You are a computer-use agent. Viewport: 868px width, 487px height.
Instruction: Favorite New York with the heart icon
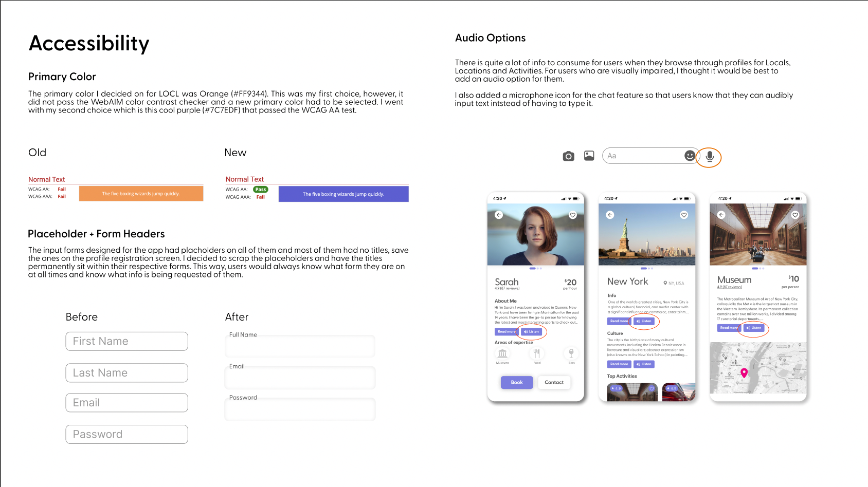tap(684, 215)
